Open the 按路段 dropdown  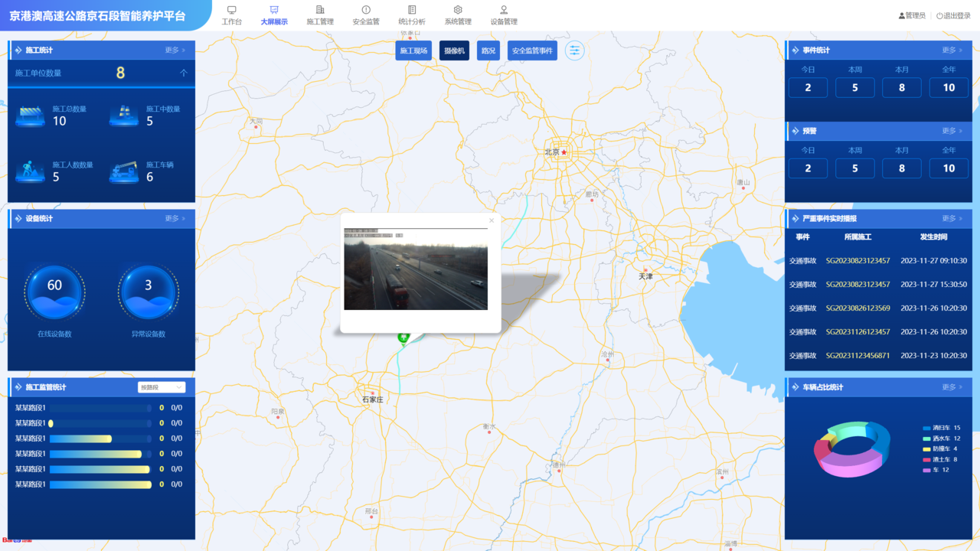161,387
